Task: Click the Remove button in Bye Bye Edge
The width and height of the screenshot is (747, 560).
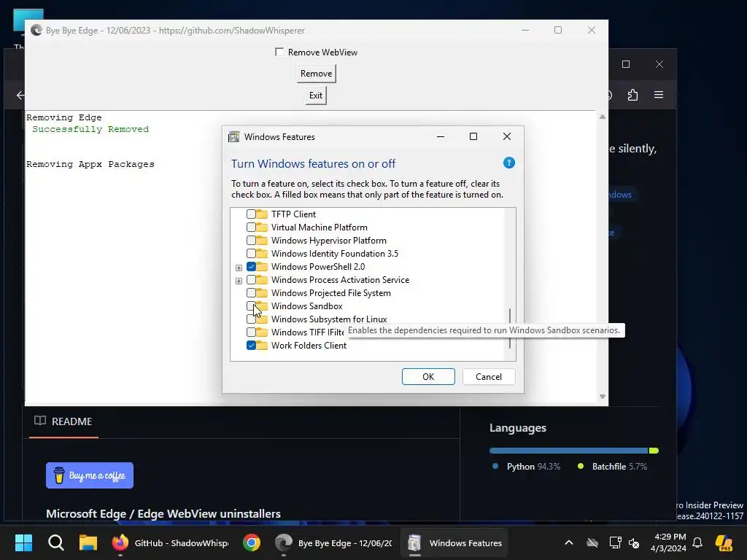Action: [x=317, y=74]
